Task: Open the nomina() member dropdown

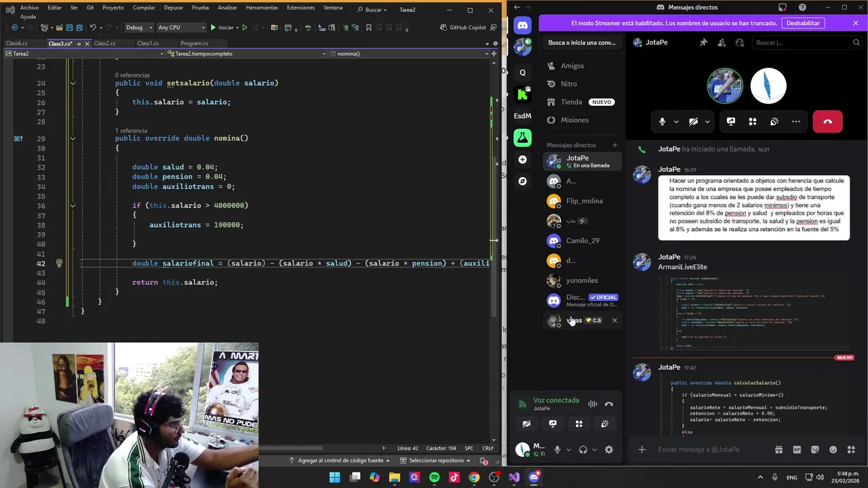Action: click(x=410, y=54)
